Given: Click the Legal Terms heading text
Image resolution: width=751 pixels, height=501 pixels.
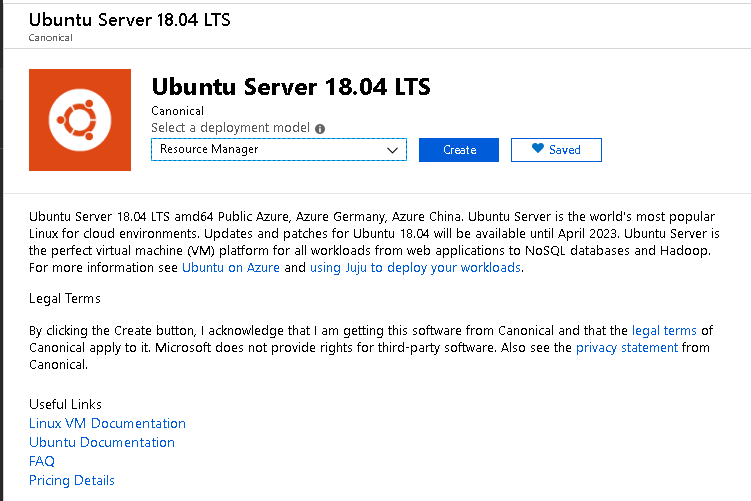Looking at the screenshot, I should (x=65, y=298).
